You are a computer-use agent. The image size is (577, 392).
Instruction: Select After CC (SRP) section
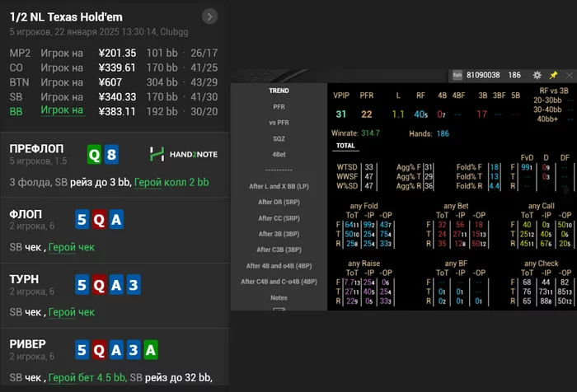coord(279,218)
